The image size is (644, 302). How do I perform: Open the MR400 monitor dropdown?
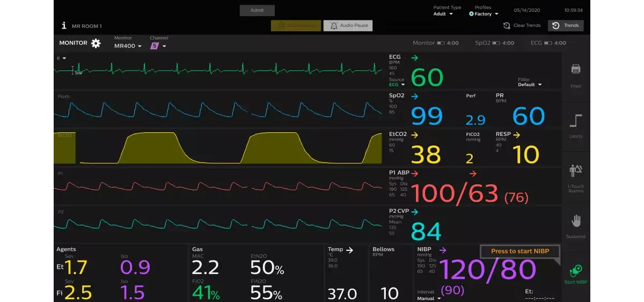coord(128,46)
